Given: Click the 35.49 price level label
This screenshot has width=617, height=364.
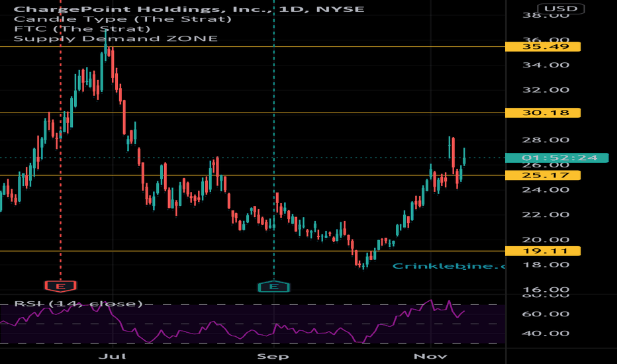Looking at the screenshot, I should click(x=543, y=46).
